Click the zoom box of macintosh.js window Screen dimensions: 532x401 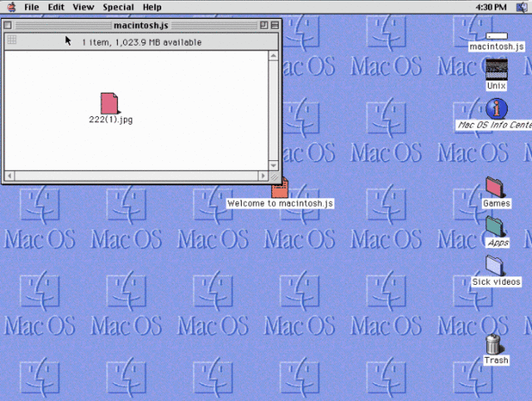tap(264, 25)
